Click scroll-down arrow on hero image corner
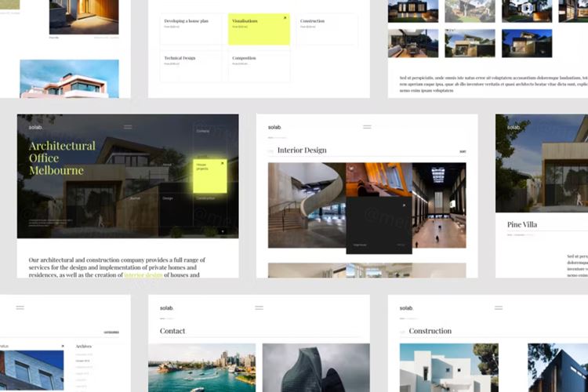Image resolution: width=588 pixels, height=392 pixels. (223, 231)
